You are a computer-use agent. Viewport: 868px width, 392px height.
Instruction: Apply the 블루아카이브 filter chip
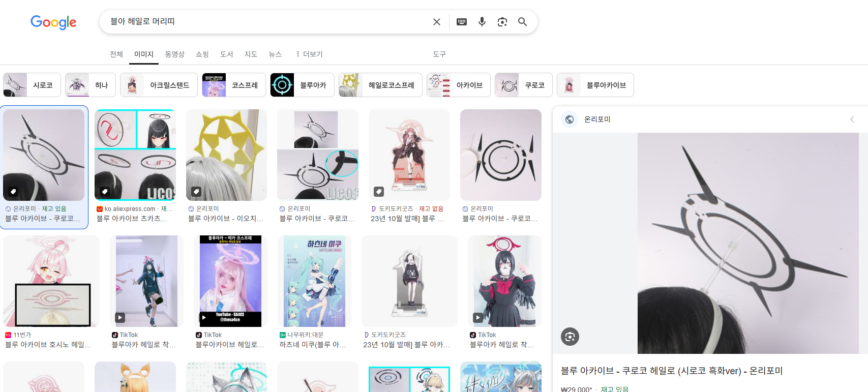(595, 85)
